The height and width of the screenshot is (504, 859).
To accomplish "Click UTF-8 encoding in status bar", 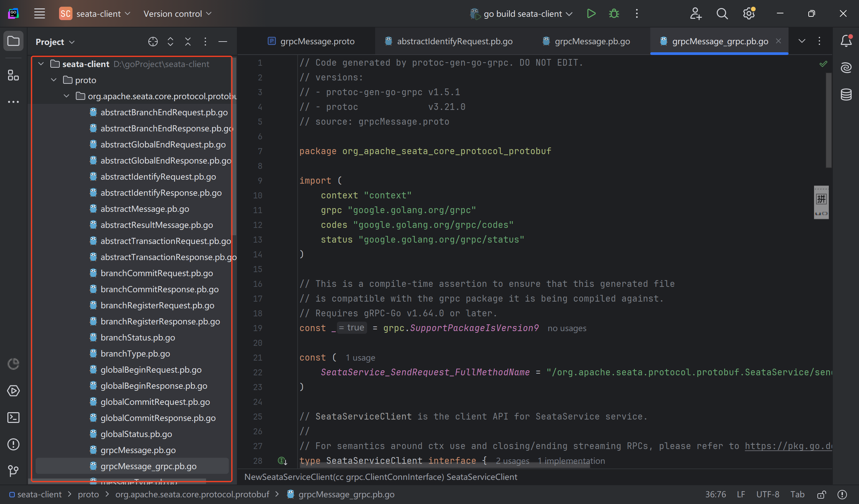I will (767, 495).
